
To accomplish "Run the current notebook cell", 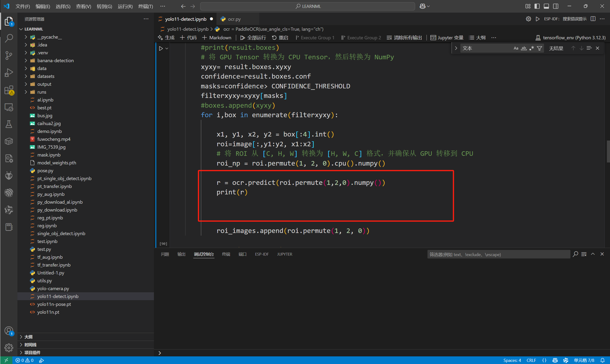I will (161, 49).
